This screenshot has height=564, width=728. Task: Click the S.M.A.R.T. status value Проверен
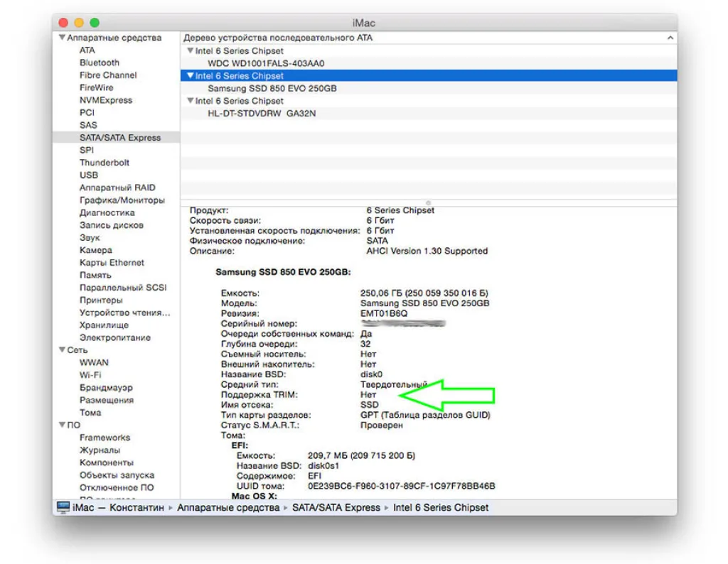382,425
